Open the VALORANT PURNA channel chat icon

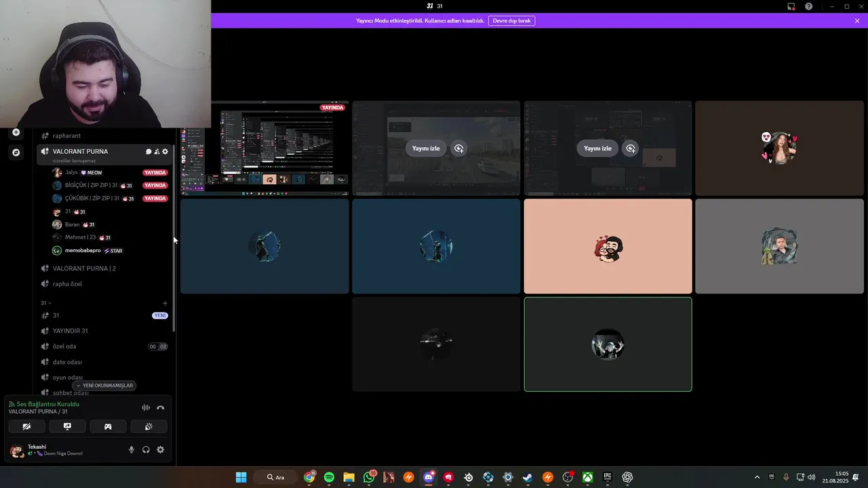coord(149,151)
